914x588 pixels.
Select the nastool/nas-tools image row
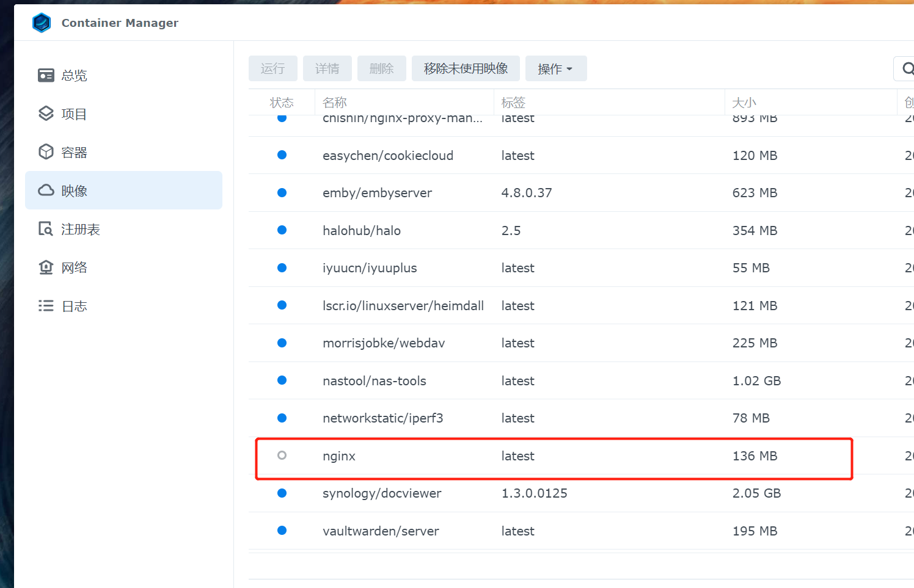[x=581, y=380]
